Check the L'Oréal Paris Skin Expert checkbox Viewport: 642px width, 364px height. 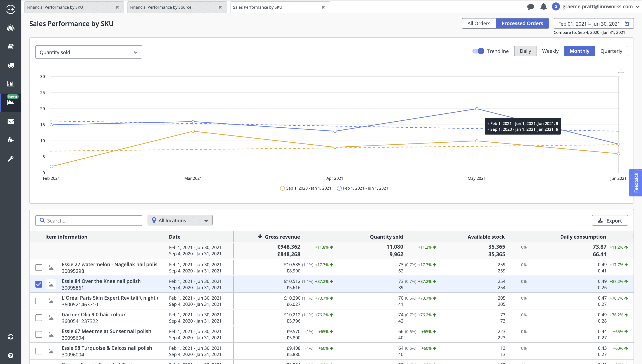[x=39, y=301]
